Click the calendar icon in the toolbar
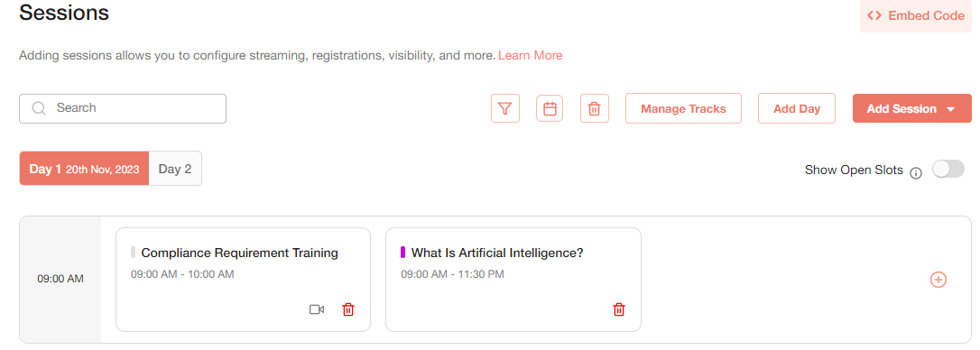Screen dimensions: 980x350 550,109
